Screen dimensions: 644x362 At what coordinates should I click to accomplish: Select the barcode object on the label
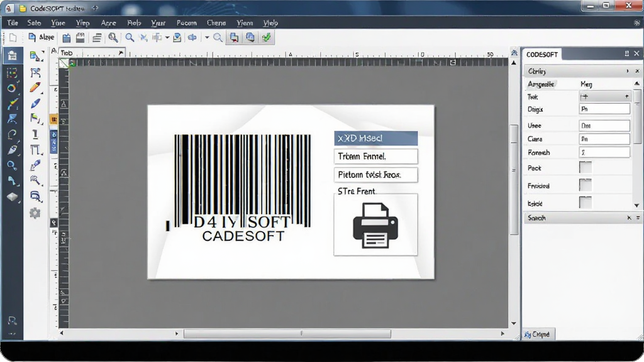[242, 180]
